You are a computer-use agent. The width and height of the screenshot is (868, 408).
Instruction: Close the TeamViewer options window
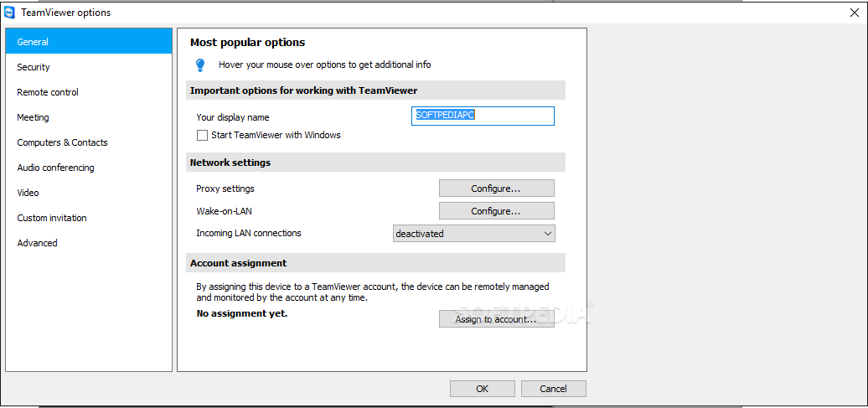tap(854, 13)
